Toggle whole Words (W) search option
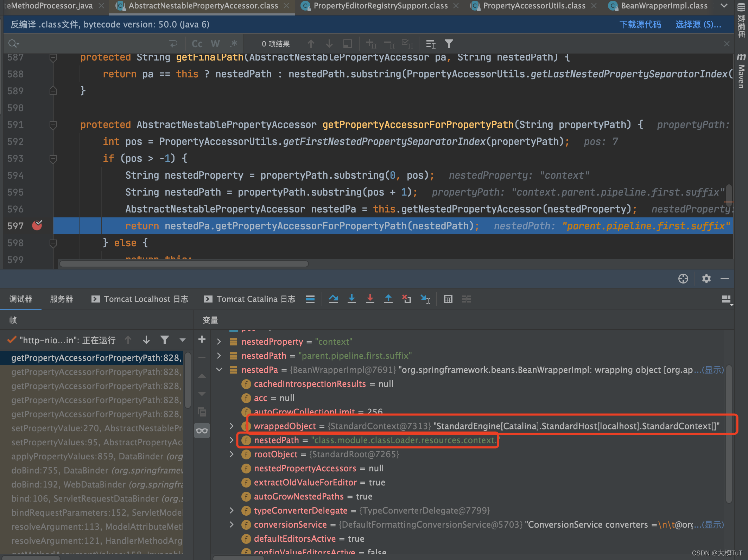The height and width of the screenshot is (560, 748). (215, 44)
